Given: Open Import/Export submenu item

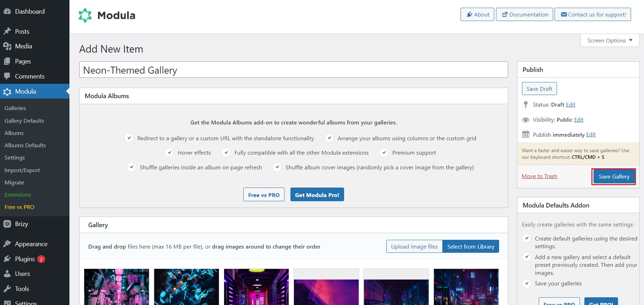Looking at the screenshot, I should coord(22,170).
